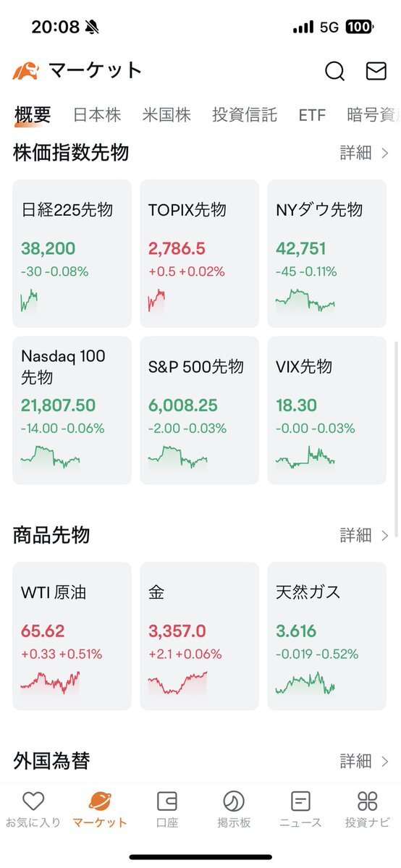Select the マーケット planet icon
The image size is (401, 868).
[x=100, y=801]
